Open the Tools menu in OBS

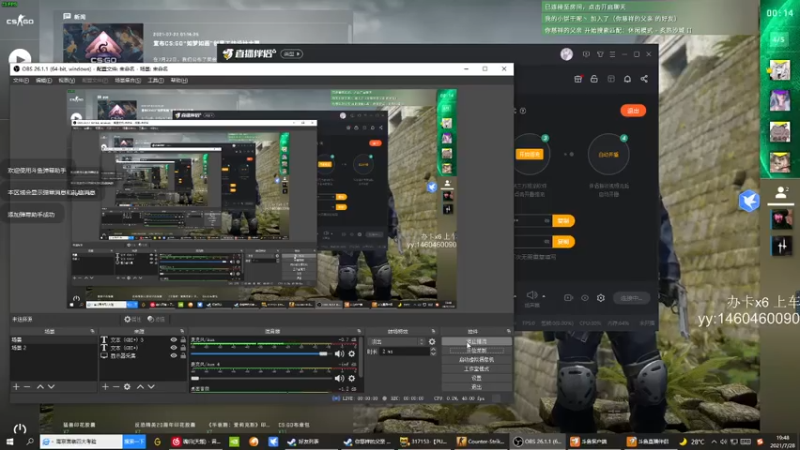(156, 81)
